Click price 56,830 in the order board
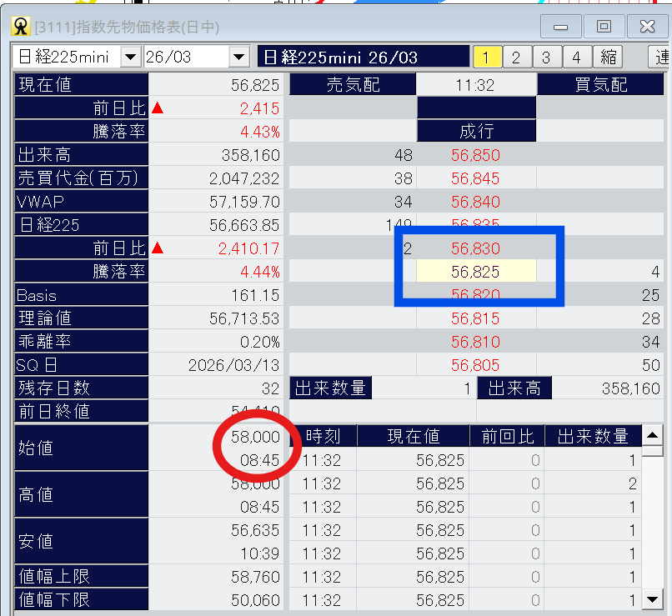 tap(475, 248)
